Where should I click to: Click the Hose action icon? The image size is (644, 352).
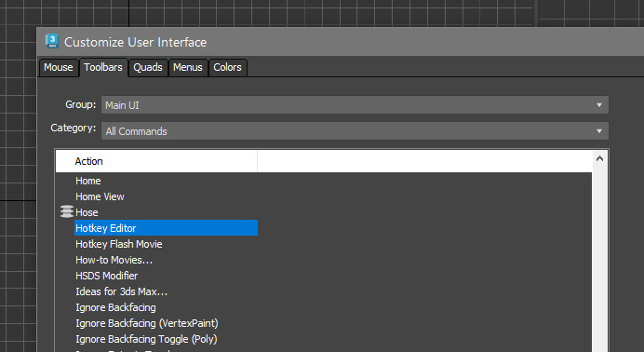point(66,212)
